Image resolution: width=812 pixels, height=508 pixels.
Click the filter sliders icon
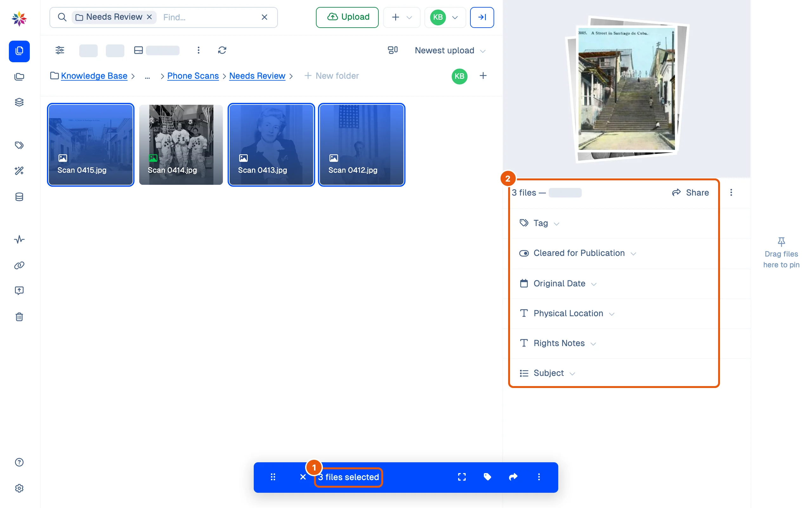coord(60,50)
